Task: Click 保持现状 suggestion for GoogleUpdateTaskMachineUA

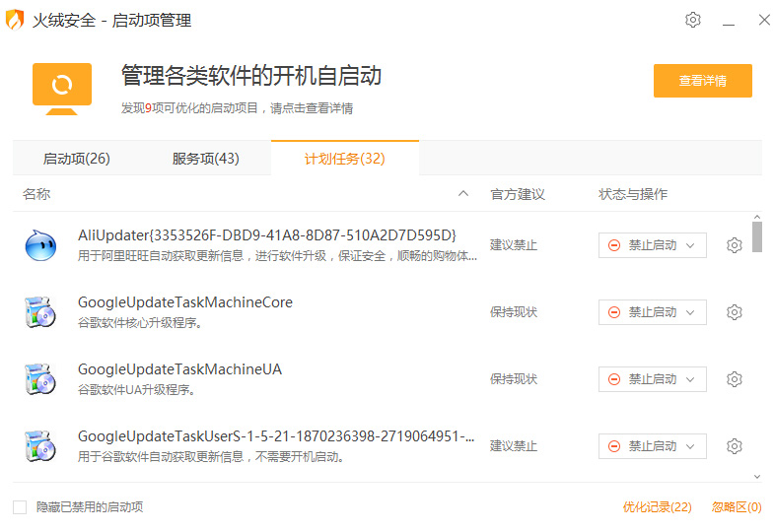Action: click(x=514, y=379)
